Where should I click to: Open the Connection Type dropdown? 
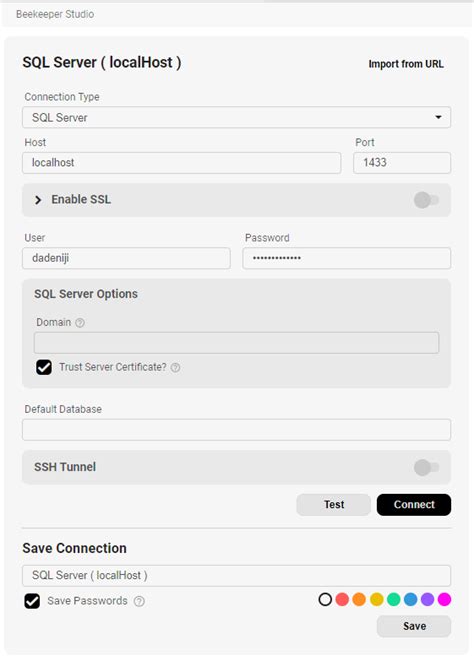tap(236, 117)
